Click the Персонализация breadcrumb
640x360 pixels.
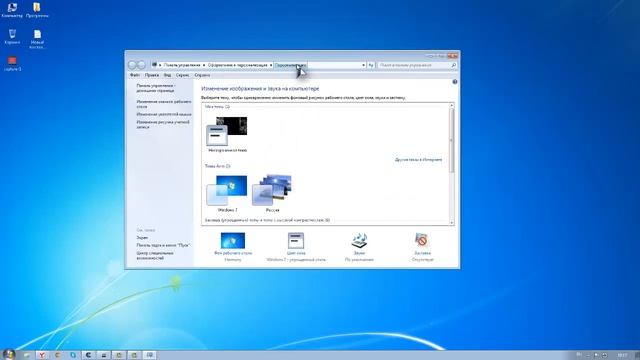point(290,65)
